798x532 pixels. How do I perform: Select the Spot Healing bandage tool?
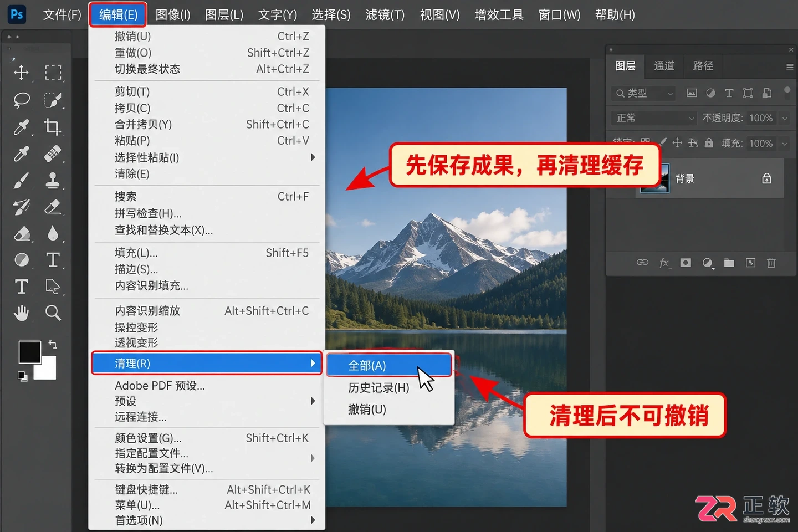53,153
